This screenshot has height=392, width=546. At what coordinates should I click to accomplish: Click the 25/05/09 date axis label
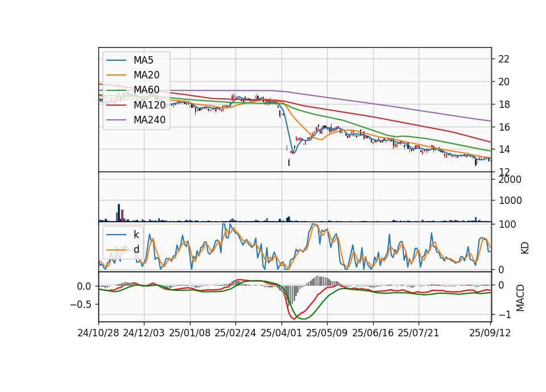click(327, 333)
